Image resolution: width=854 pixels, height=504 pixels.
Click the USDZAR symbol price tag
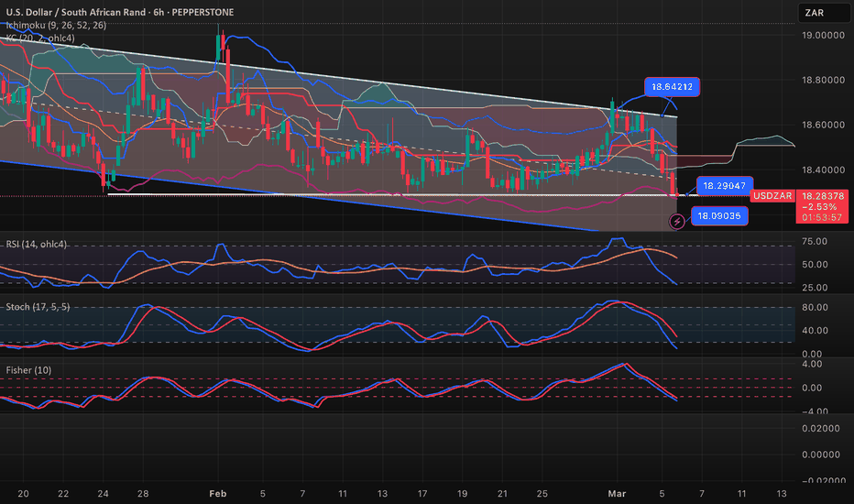tap(772, 195)
